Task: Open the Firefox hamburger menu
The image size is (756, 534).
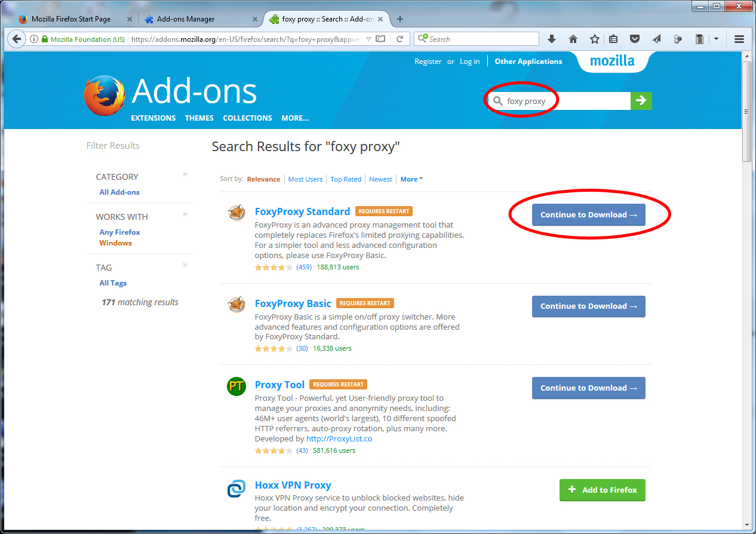Action: [739, 39]
